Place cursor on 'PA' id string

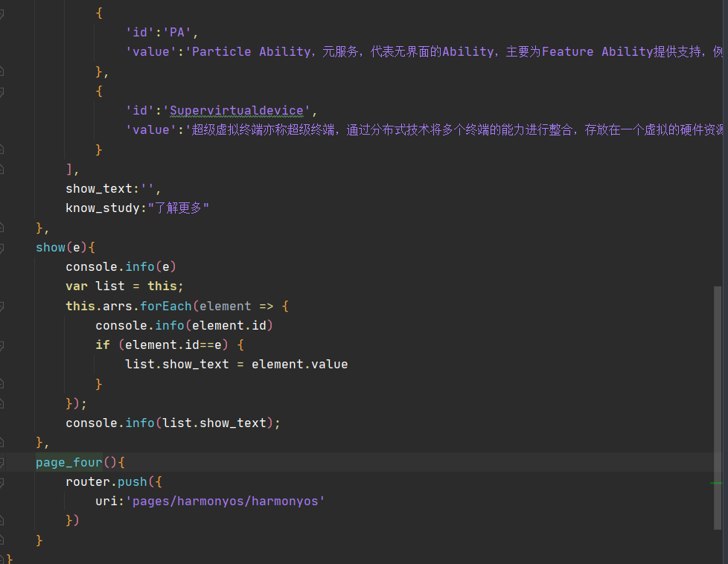click(x=177, y=33)
